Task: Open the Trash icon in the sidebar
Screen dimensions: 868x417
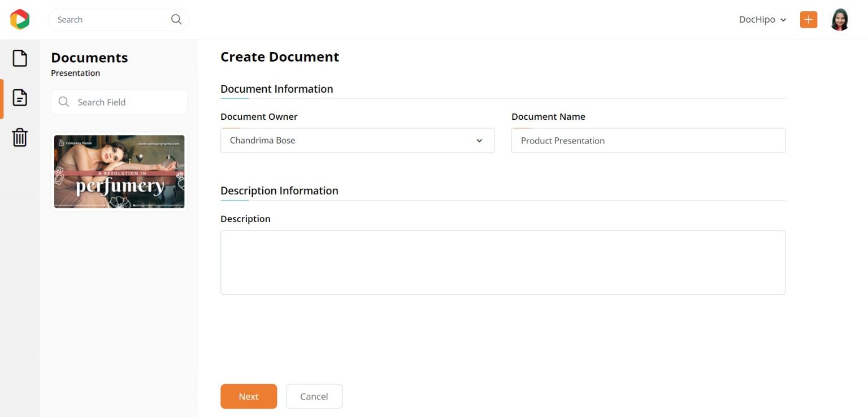Action: 19,137
